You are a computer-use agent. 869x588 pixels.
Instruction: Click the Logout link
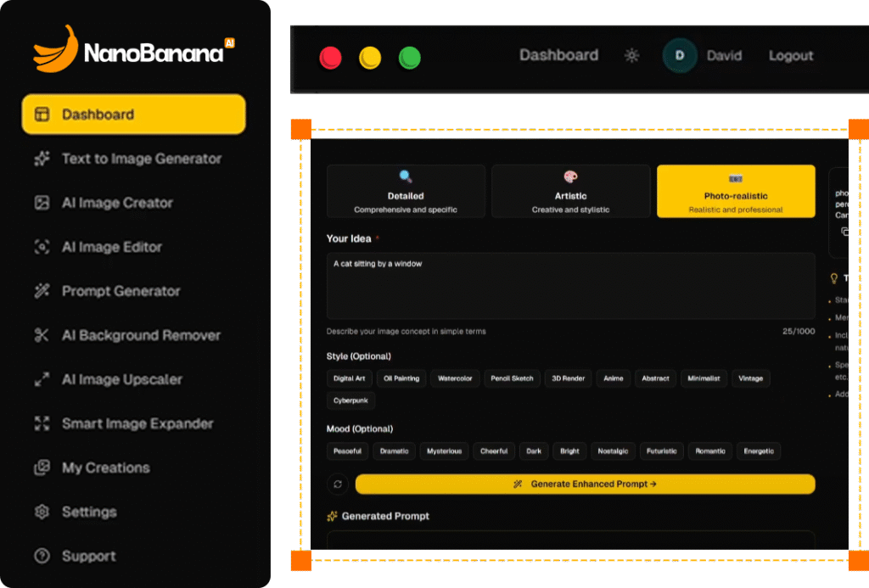coord(791,56)
